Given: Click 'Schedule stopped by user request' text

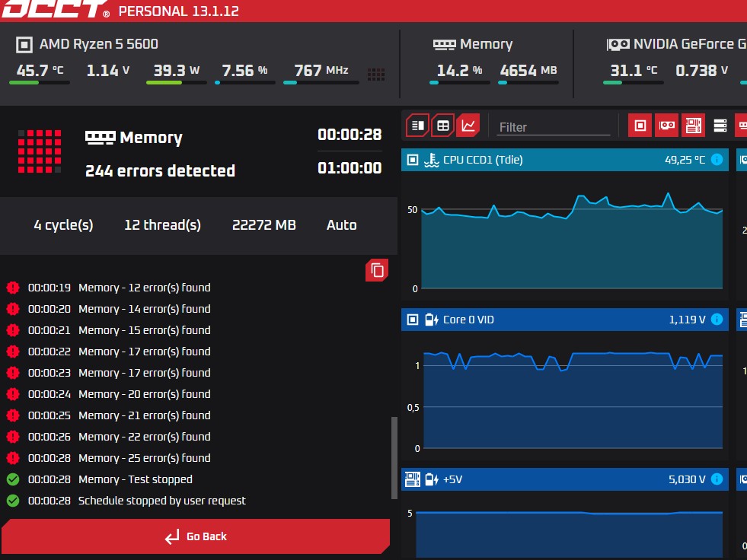Looking at the screenshot, I should [162, 501].
